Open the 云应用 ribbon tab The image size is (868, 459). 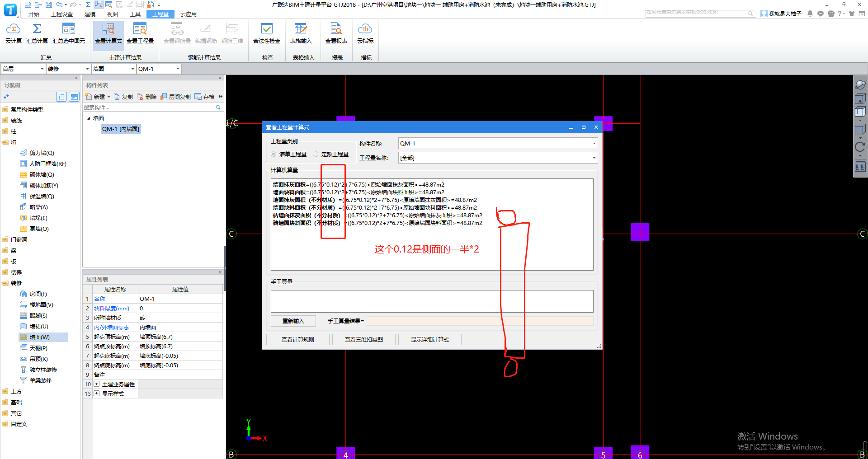tap(189, 14)
